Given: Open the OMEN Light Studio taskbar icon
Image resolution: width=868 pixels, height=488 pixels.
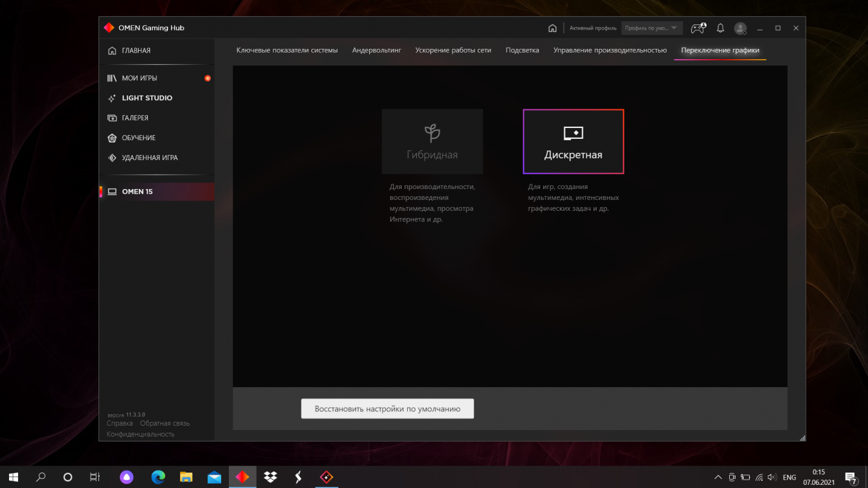Looking at the screenshot, I should [x=327, y=477].
